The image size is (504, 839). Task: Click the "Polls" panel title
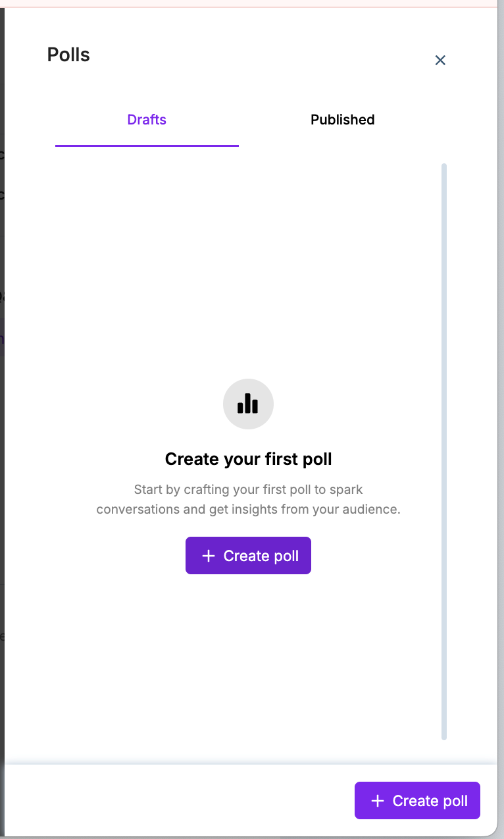tap(68, 55)
